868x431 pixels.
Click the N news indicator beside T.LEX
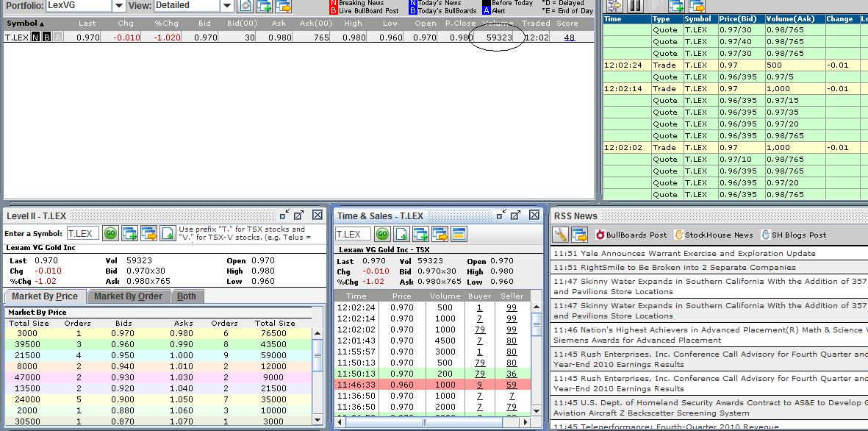35,37
